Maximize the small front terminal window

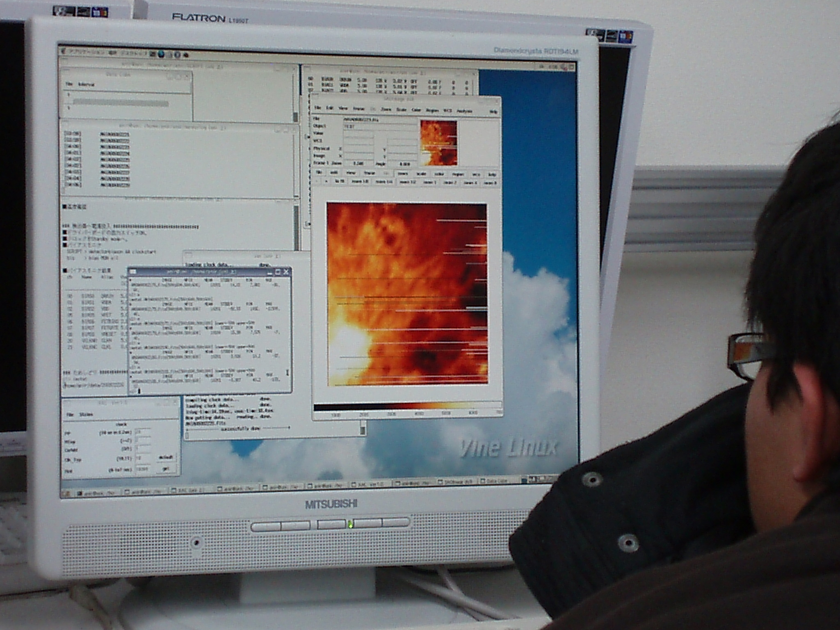pyautogui.click(x=278, y=272)
